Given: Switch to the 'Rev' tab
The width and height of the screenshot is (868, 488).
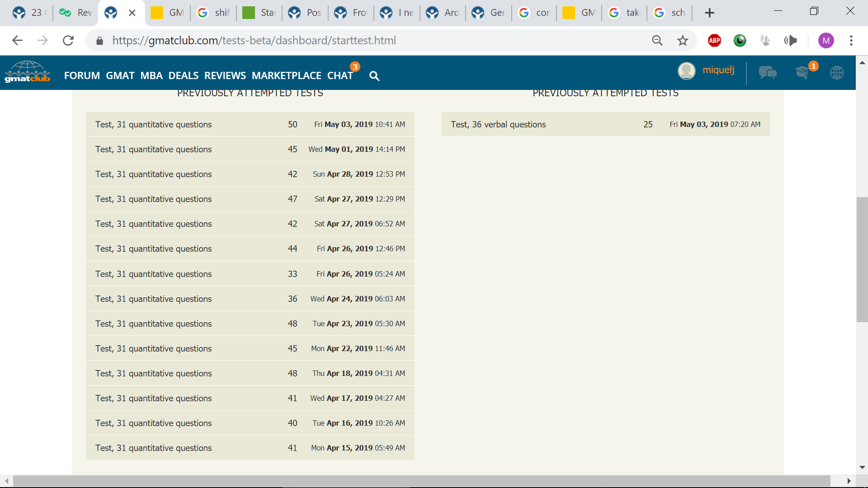Looking at the screenshot, I should (x=76, y=13).
